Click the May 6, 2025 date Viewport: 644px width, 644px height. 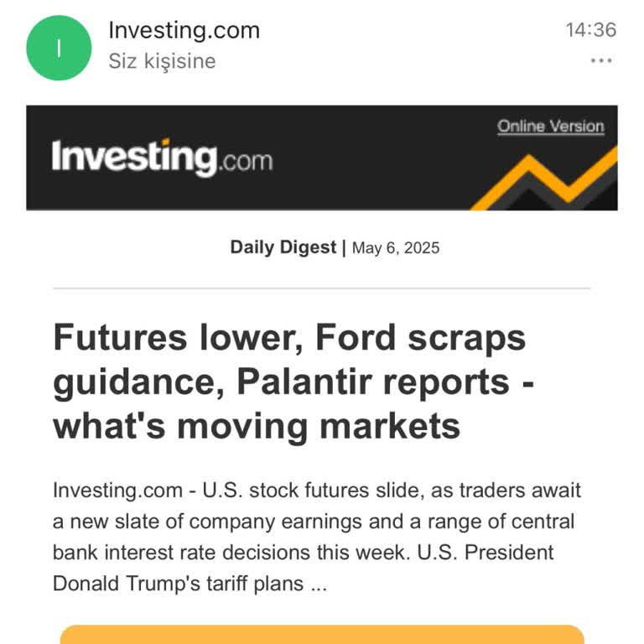[x=396, y=248]
